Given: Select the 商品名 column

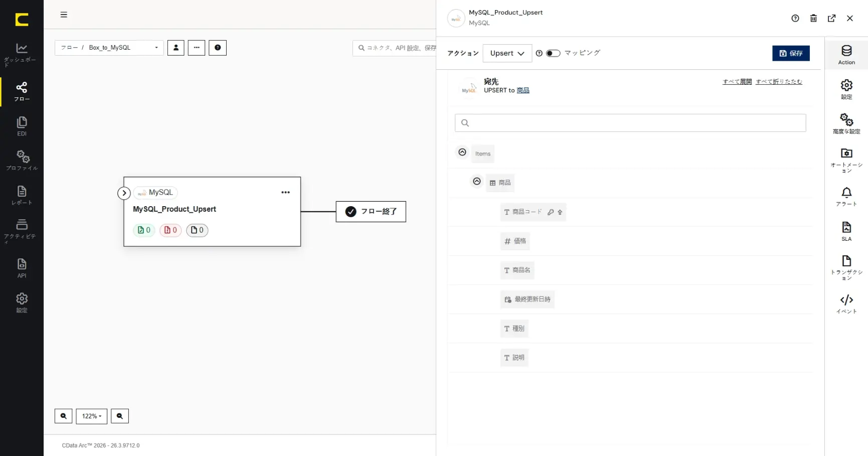Looking at the screenshot, I should 517,270.
